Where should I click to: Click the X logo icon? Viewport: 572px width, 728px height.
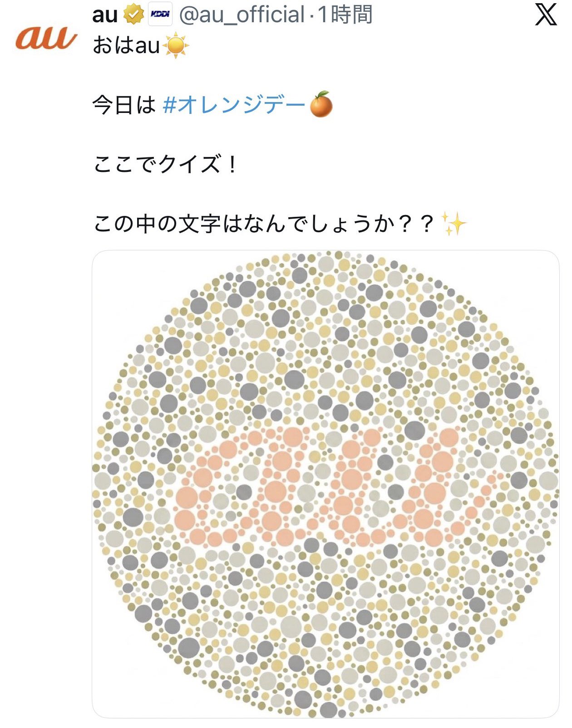546,15
